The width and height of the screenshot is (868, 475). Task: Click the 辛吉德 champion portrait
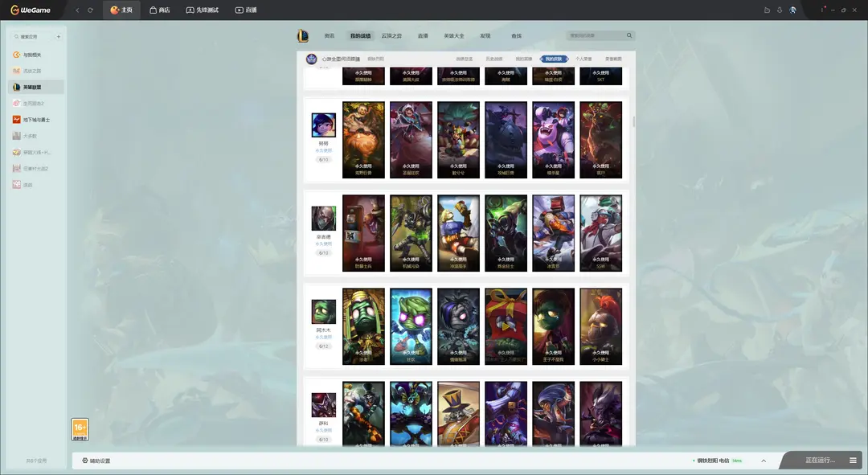pos(323,219)
